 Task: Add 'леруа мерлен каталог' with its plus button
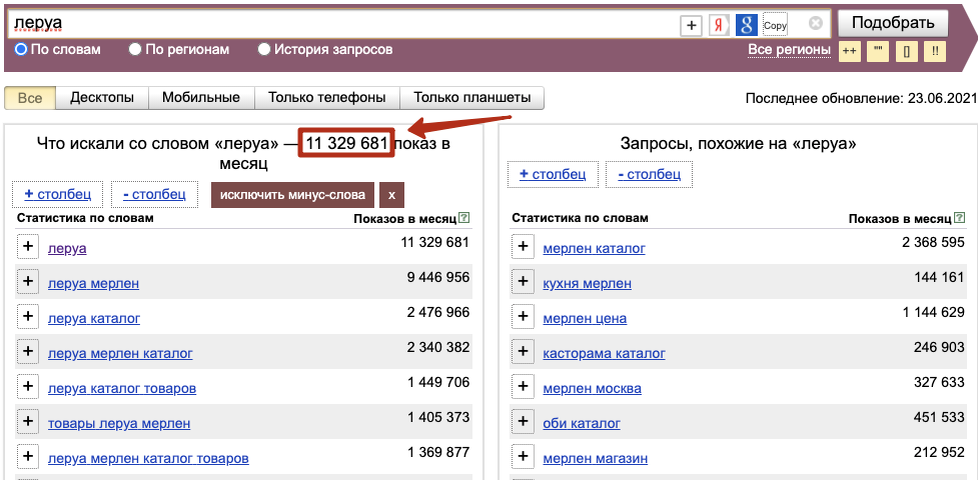(x=27, y=352)
